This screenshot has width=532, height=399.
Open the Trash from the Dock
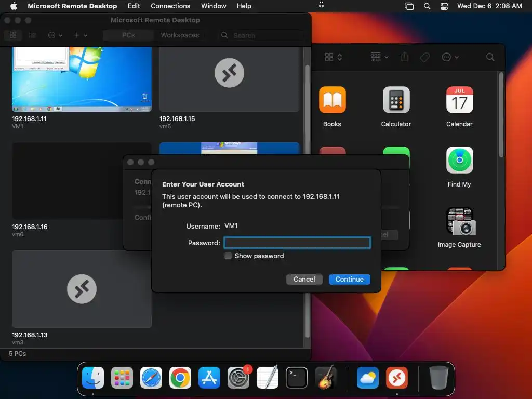coord(438,378)
